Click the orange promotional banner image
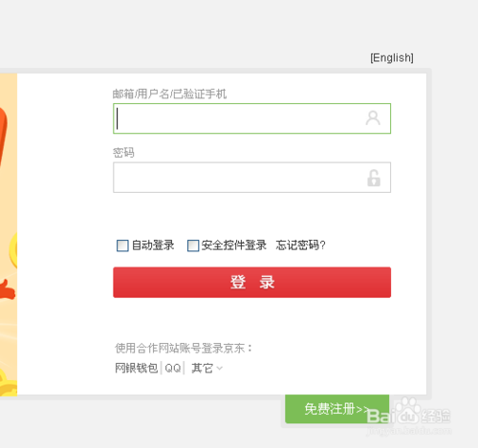Screen dimensions: 478x448 click(x=9, y=235)
